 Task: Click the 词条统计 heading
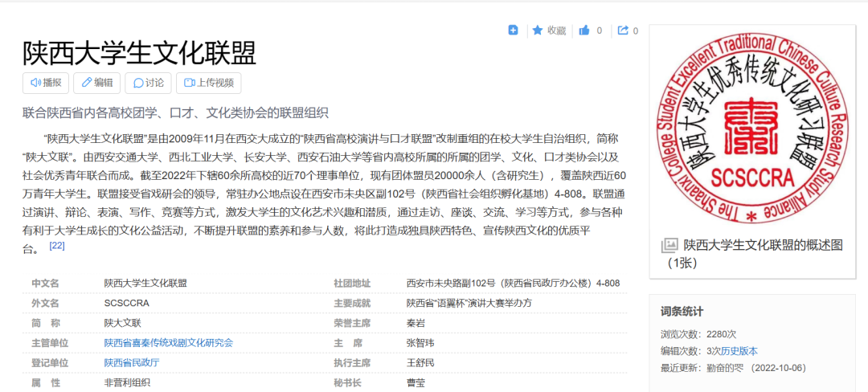(x=682, y=312)
